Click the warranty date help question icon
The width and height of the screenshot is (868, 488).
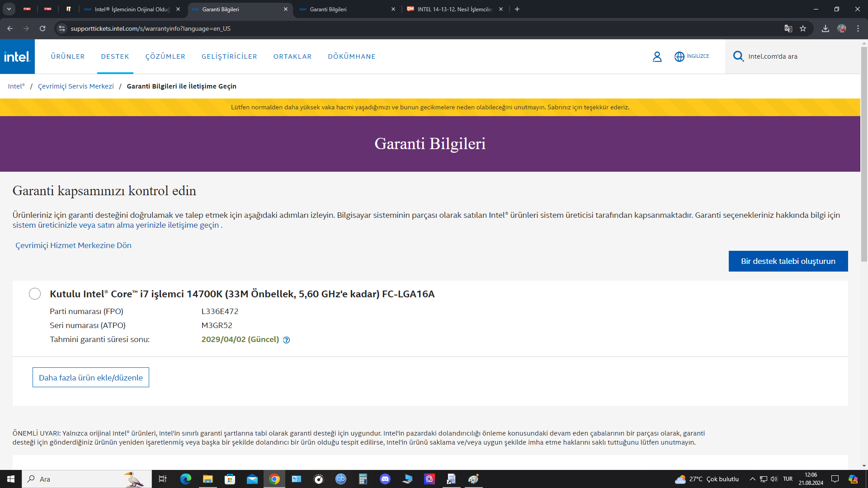point(286,340)
